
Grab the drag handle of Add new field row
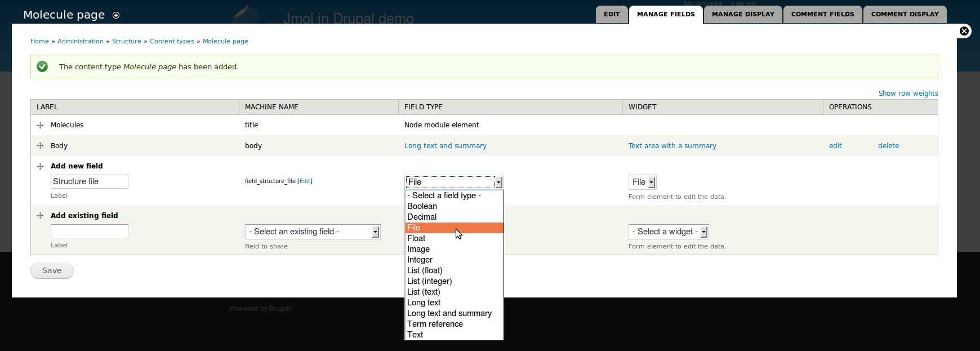click(40, 166)
